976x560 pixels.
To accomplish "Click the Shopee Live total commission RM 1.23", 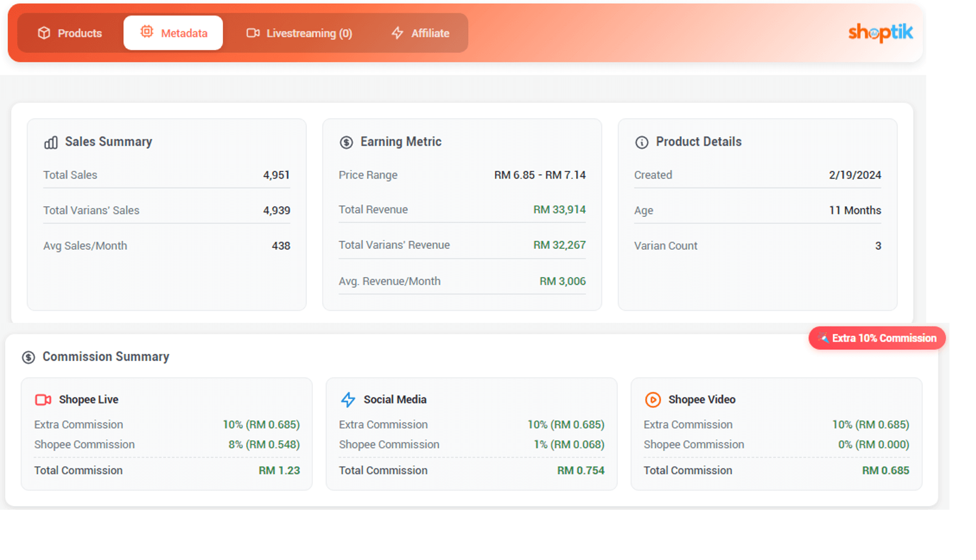I will (279, 470).
